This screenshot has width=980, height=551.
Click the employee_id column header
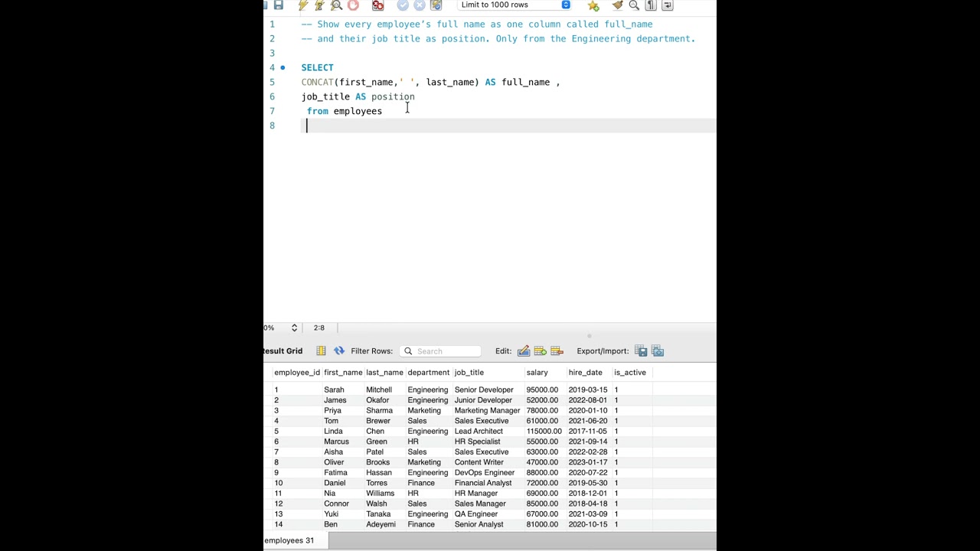pos(297,373)
